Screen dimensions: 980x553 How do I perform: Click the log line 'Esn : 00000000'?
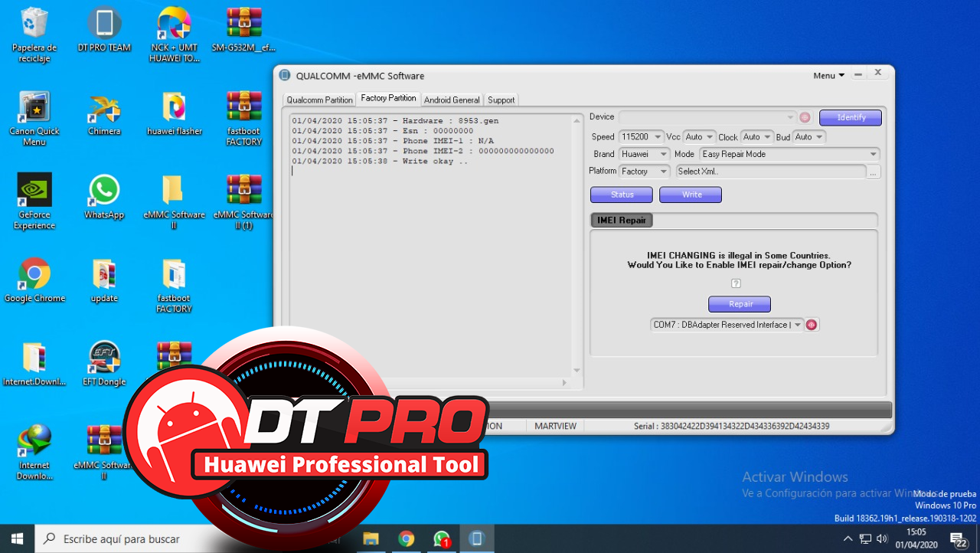(x=383, y=131)
